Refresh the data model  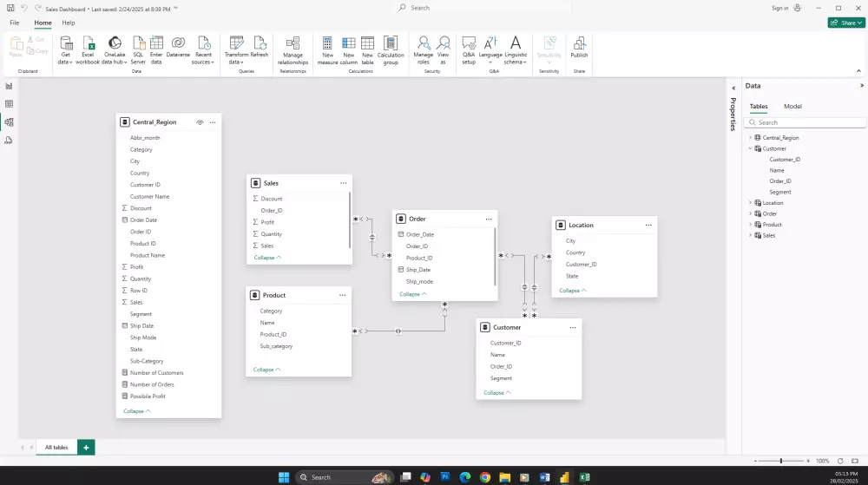point(259,47)
